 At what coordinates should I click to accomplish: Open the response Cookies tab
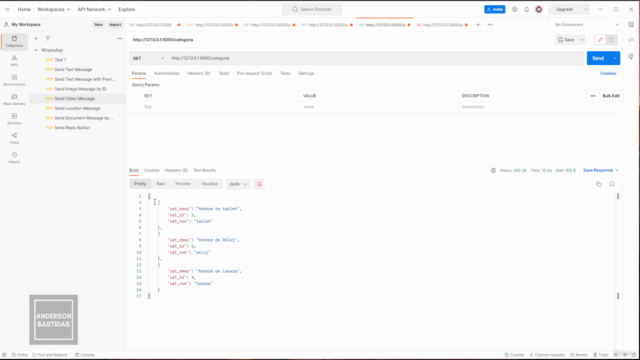tap(152, 170)
